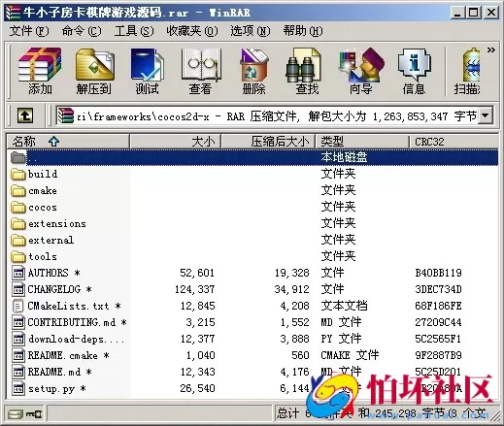The height and width of the screenshot is (426, 504).
Task: Click CRC32 value B40BB119
Action: [438, 273]
